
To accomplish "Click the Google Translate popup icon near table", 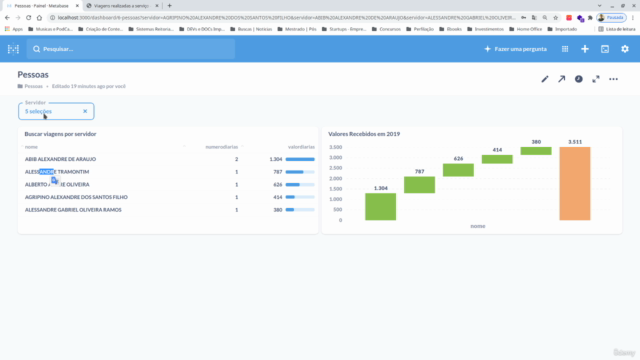I will point(55,180).
